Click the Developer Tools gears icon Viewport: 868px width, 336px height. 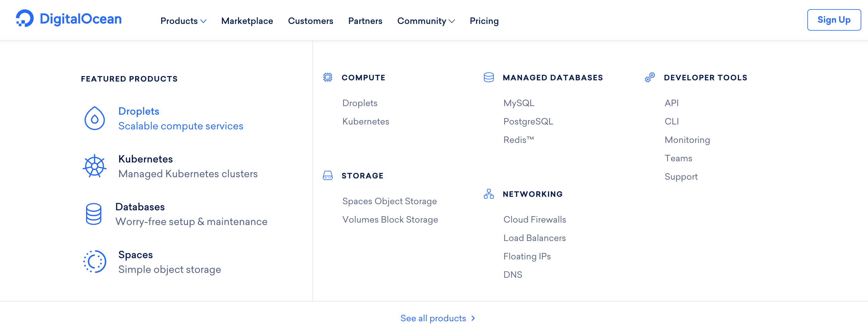[x=650, y=78]
